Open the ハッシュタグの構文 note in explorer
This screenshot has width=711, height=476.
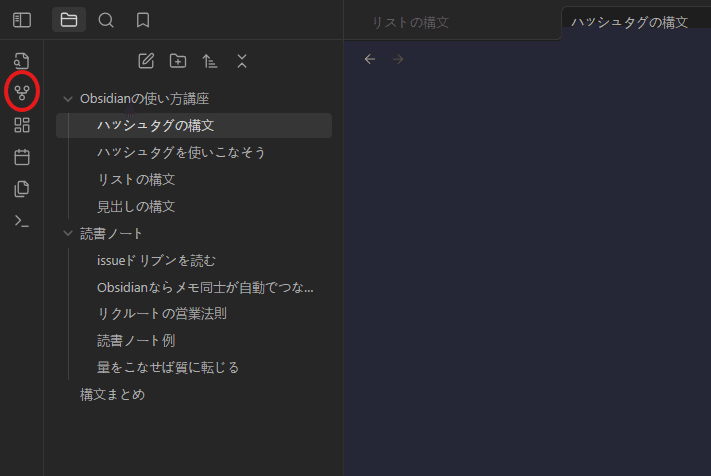tap(194, 126)
